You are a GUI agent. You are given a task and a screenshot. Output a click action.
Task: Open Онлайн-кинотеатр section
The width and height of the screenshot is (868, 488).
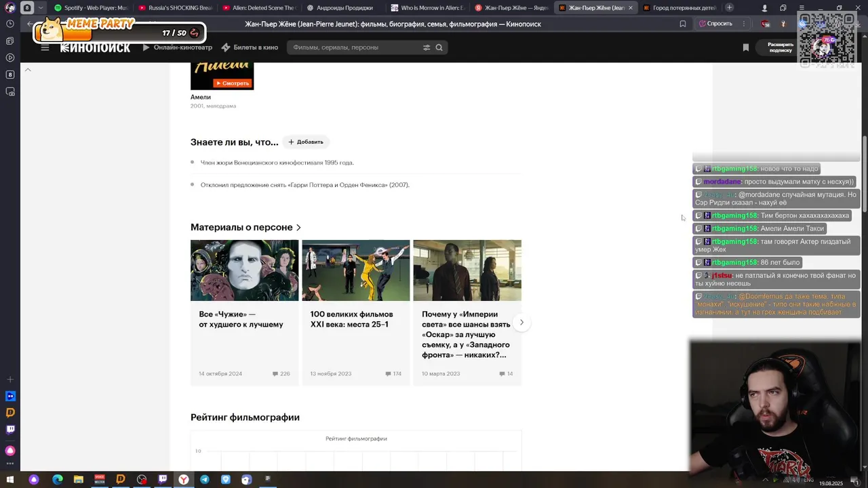click(x=177, y=47)
